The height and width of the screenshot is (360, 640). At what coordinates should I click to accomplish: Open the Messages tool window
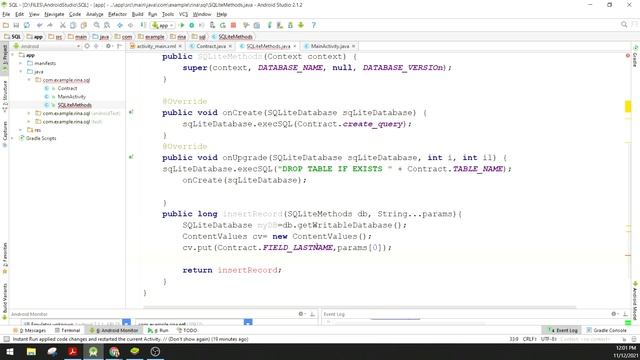click(x=30, y=330)
